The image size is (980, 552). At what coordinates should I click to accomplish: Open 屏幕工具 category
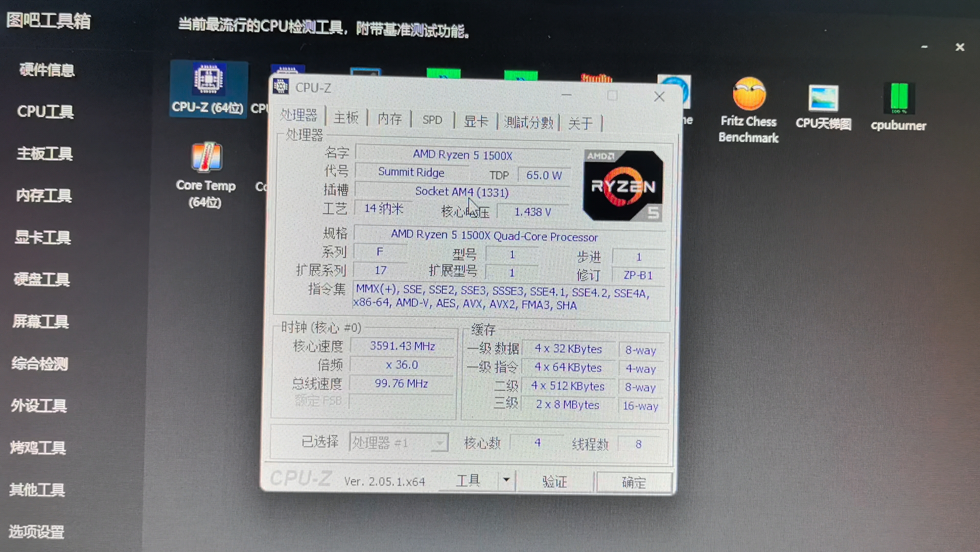tap(40, 321)
